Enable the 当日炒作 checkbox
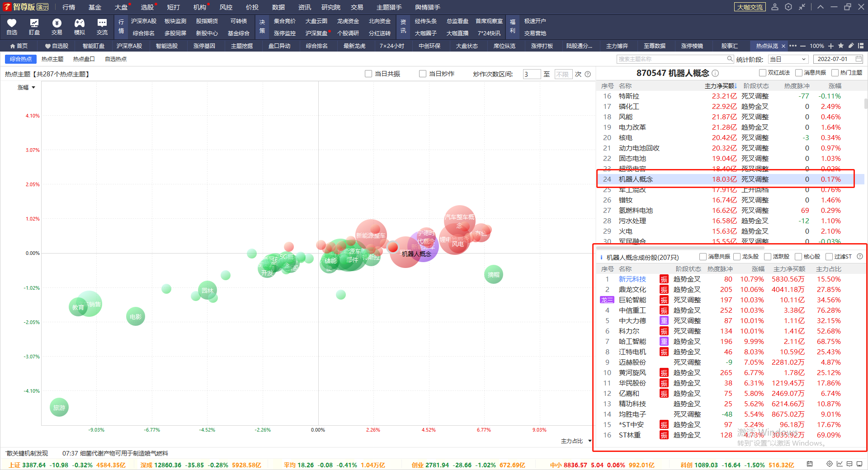 pyautogui.click(x=423, y=74)
